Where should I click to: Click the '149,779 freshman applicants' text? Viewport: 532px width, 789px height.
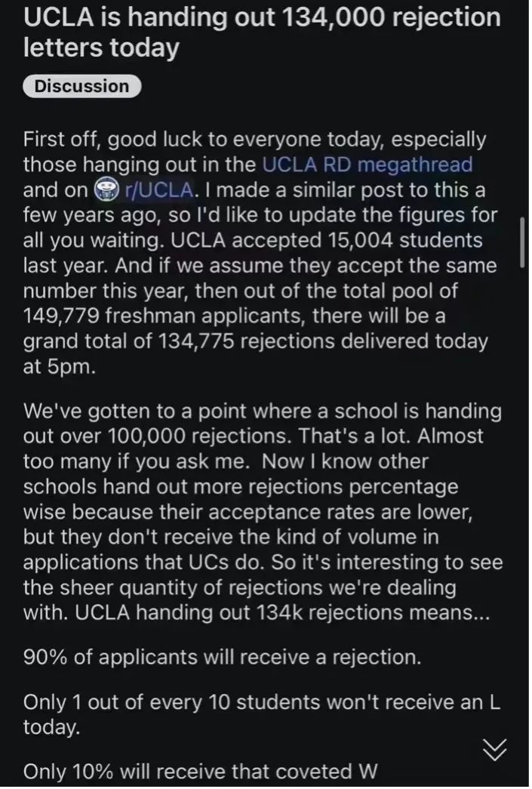(165, 316)
